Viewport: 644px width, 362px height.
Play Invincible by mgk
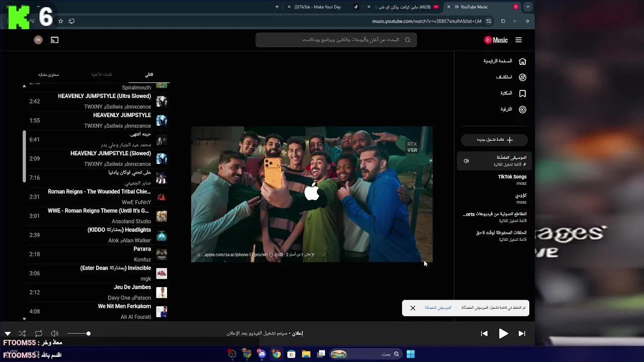coord(98,274)
